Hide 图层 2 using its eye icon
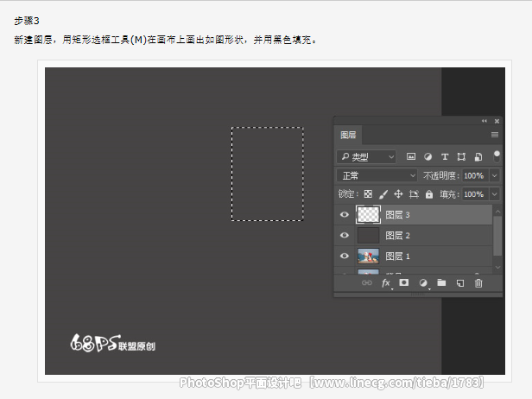532x399 pixels. pos(345,235)
